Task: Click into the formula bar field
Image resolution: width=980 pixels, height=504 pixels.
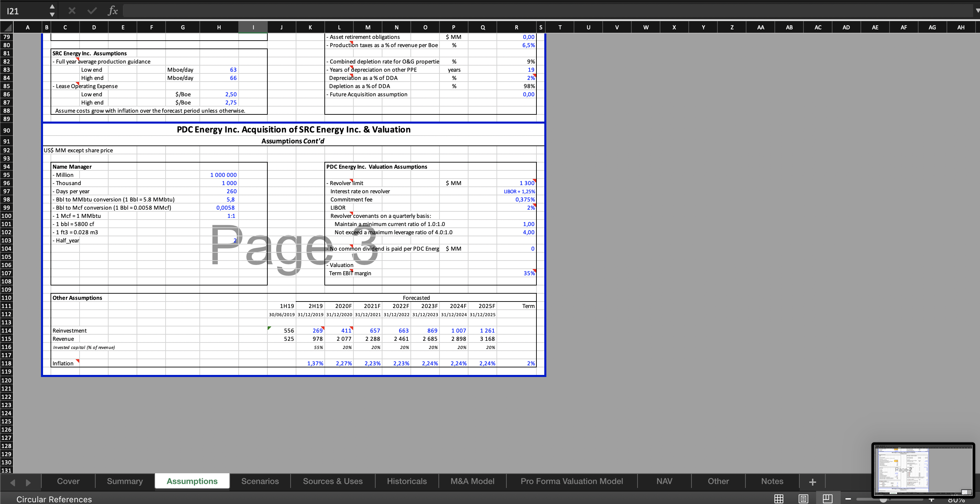Action: click(547, 11)
